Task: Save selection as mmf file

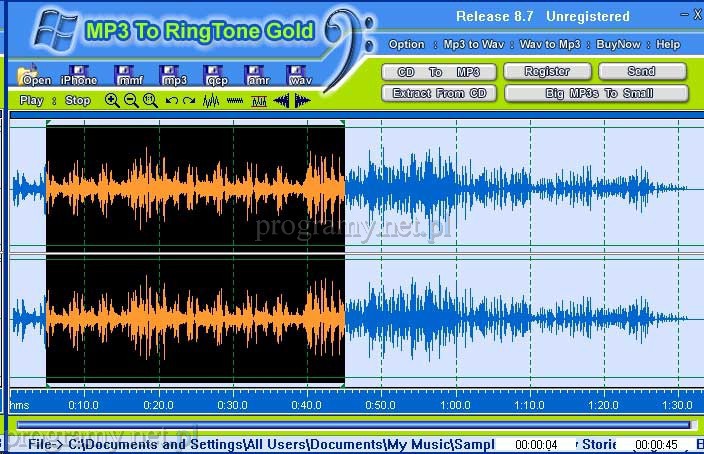Action: [129, 75]
